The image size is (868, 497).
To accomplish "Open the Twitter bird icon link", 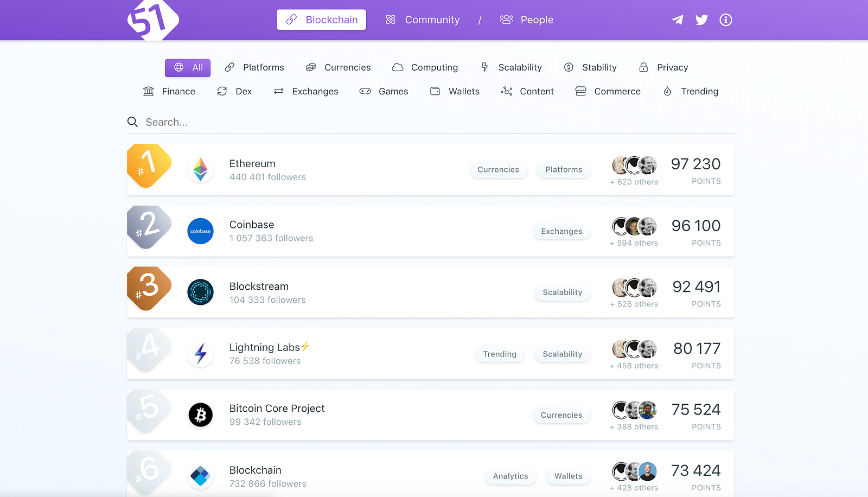I will [701, 20].
